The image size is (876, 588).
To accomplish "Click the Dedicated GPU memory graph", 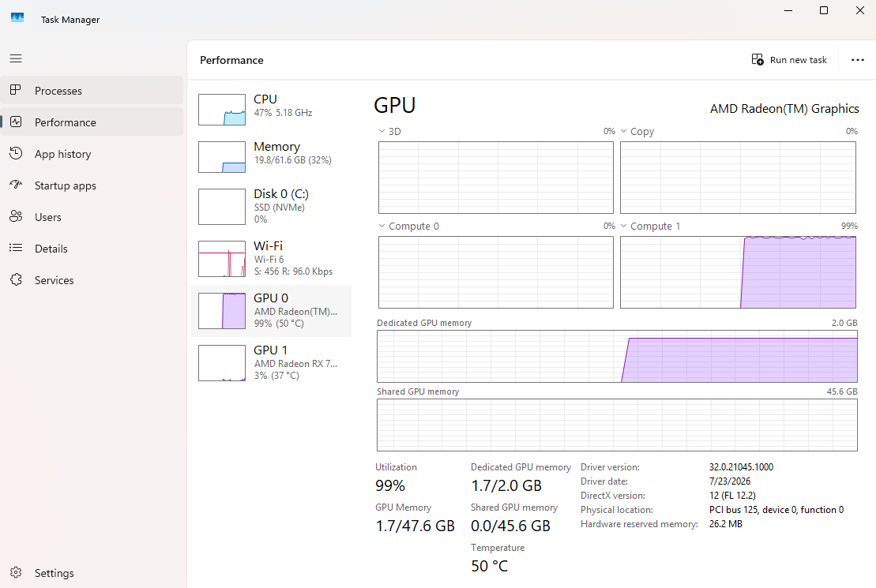I will (618, 356).
